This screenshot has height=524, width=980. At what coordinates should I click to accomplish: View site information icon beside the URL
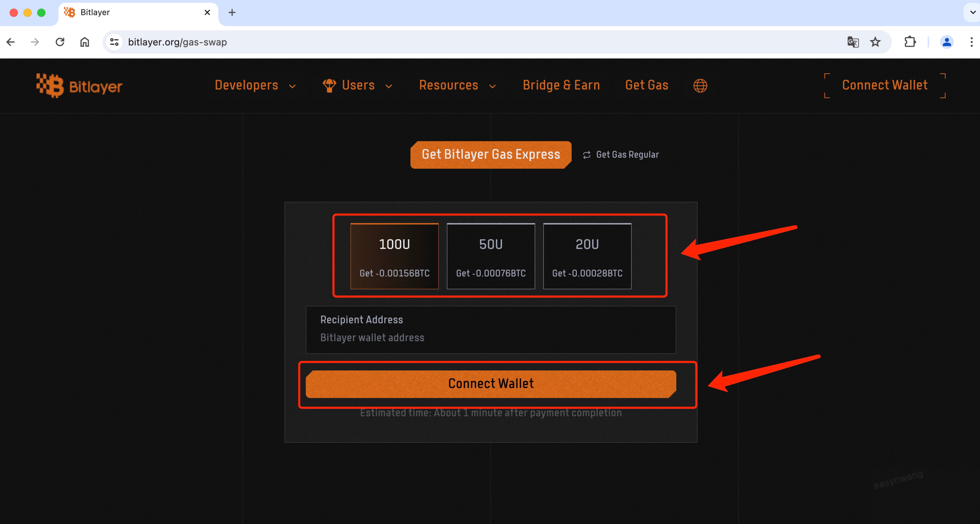[x=114, y=42]
